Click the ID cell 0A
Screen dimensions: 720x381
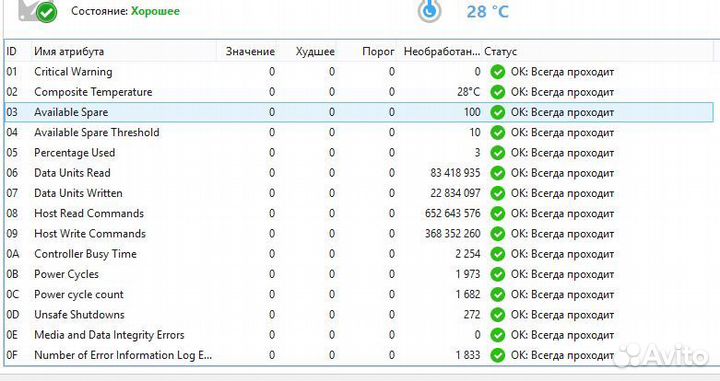point(13,254)
